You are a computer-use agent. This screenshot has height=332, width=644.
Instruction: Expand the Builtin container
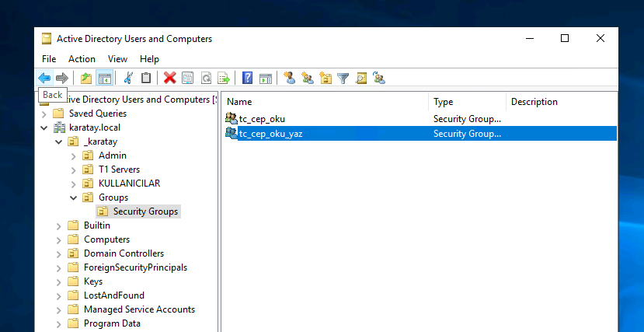click(x=59, y=226)
